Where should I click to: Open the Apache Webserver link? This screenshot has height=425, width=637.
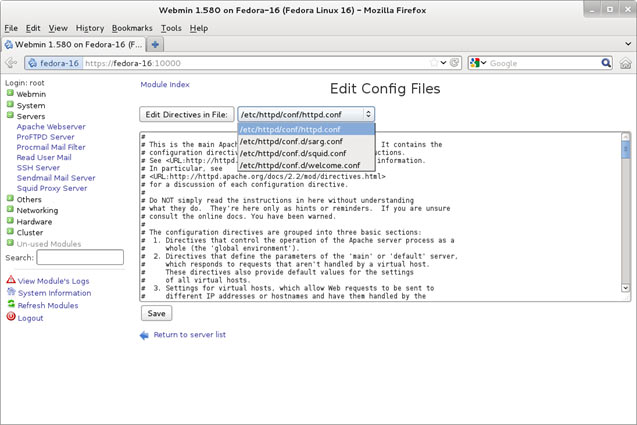coord(51,126)
